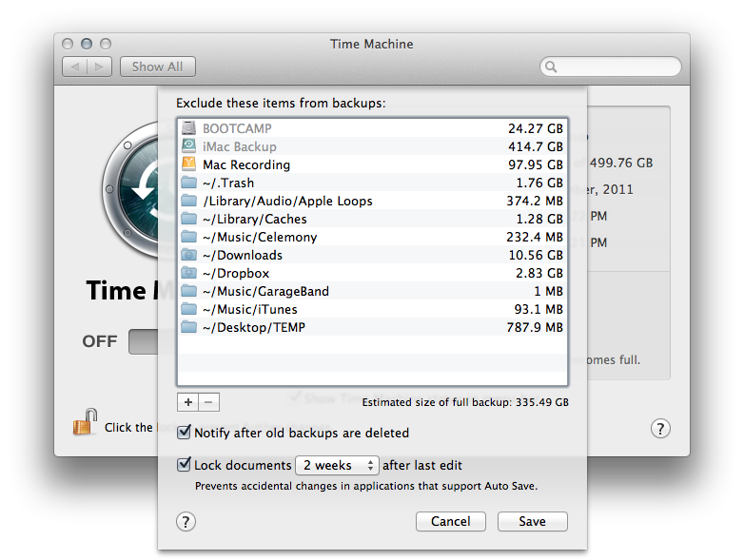Click folder icon for ~/Music/GarageBand
744x560 pixels.
point(188,291)
